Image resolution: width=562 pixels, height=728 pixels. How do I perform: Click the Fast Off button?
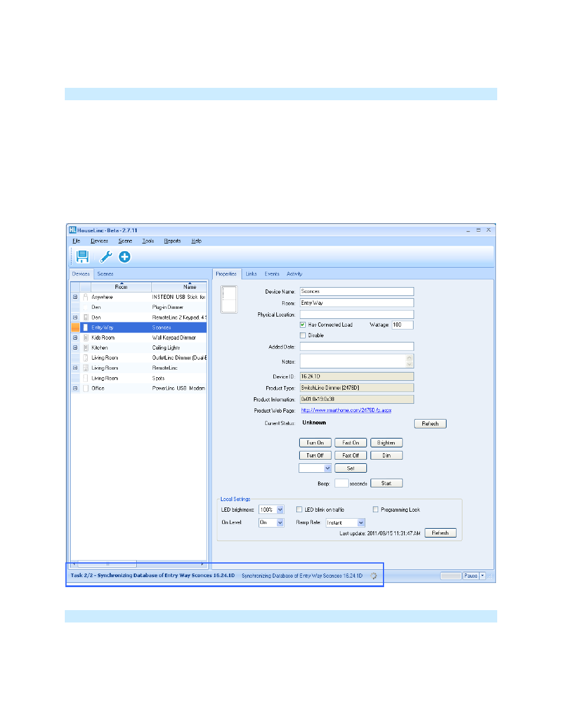tap(351, 455)
